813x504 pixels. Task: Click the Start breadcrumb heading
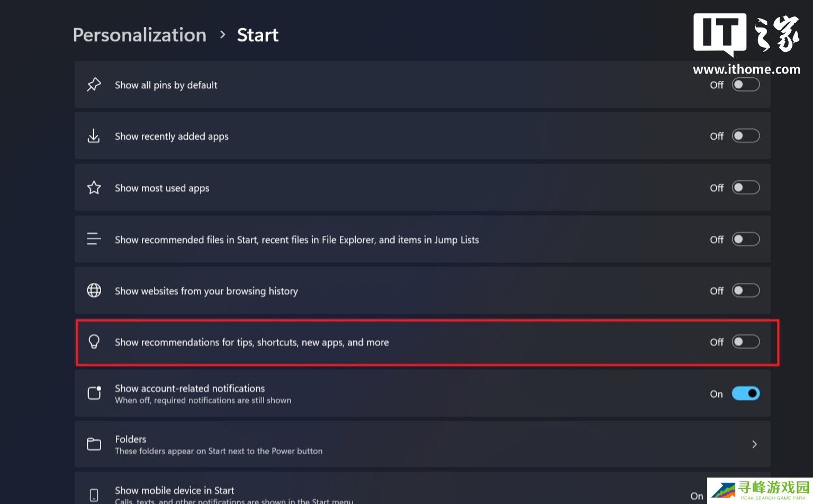(x=257, y=35)
